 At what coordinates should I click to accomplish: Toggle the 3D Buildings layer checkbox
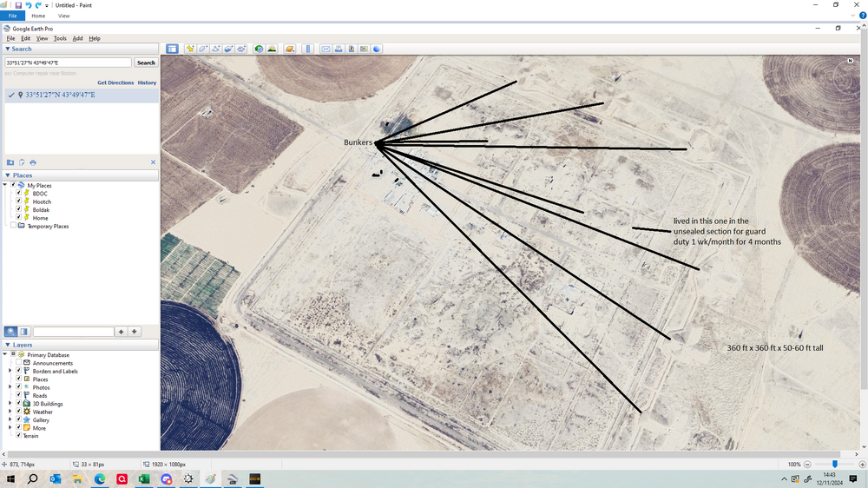click(x=19, y=403)
